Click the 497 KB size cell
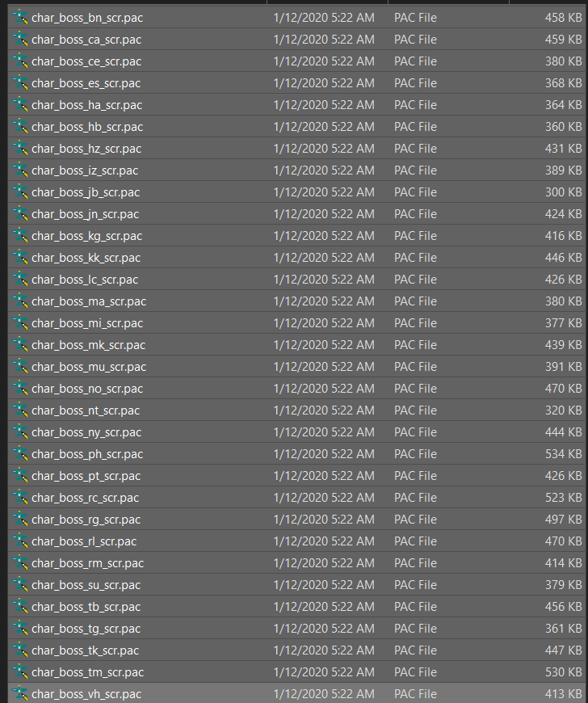Image resolution: width=588 pixels, height=703 pixels. click(x=563, y=519)
